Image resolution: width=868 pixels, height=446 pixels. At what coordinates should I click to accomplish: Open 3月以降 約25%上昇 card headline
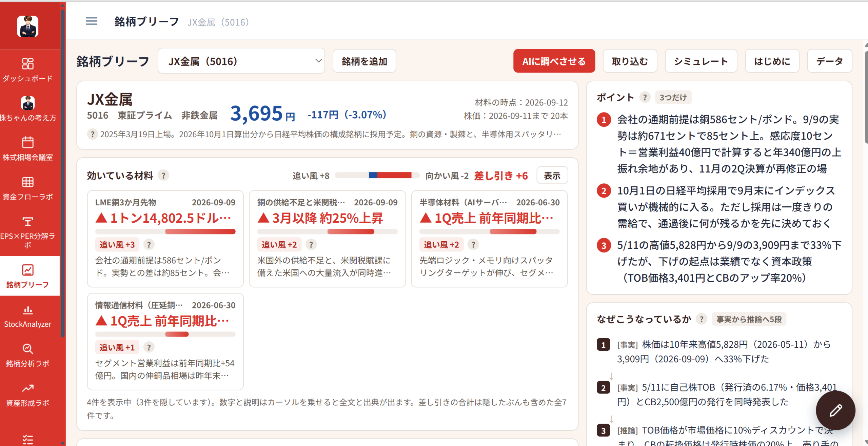(320, 218)
